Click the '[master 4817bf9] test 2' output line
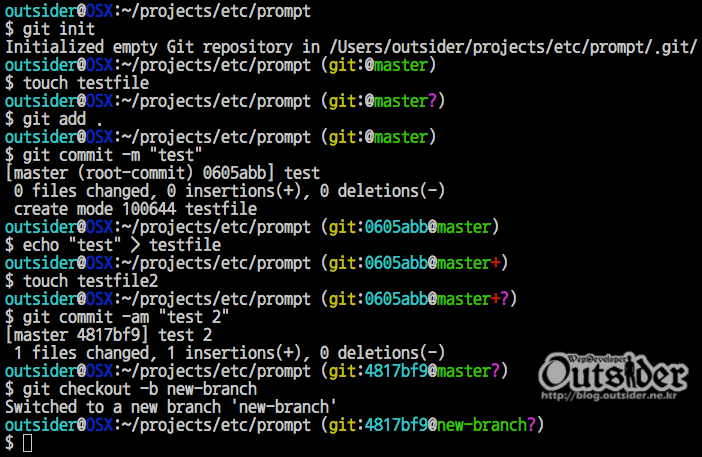Viewport: 702px width, 457px height. pyautogui.click(x=108, y=335)
